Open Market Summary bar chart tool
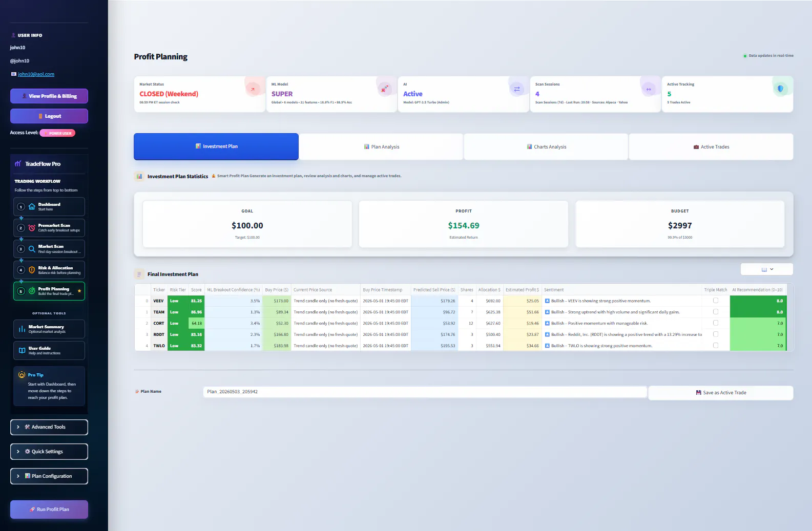 coord(49,329)
